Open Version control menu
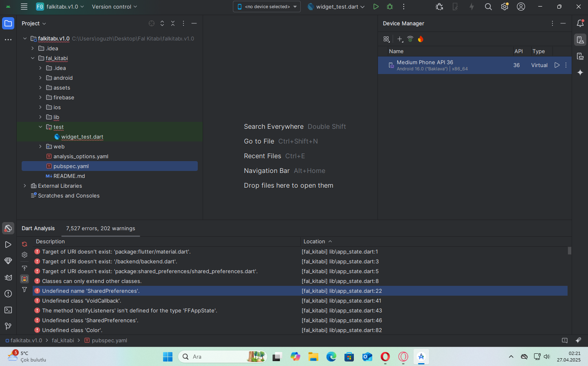The height and width of the screenshot is (366, 588). (x=114, y=7)
